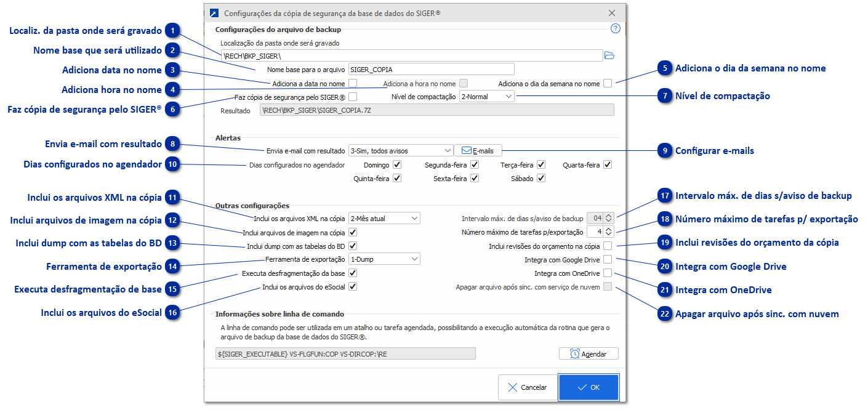This screenshot has width=868, height=412.
Task: Uncheck 'Inclui dump com as tabelas do BD'
Action: [353, 245]
